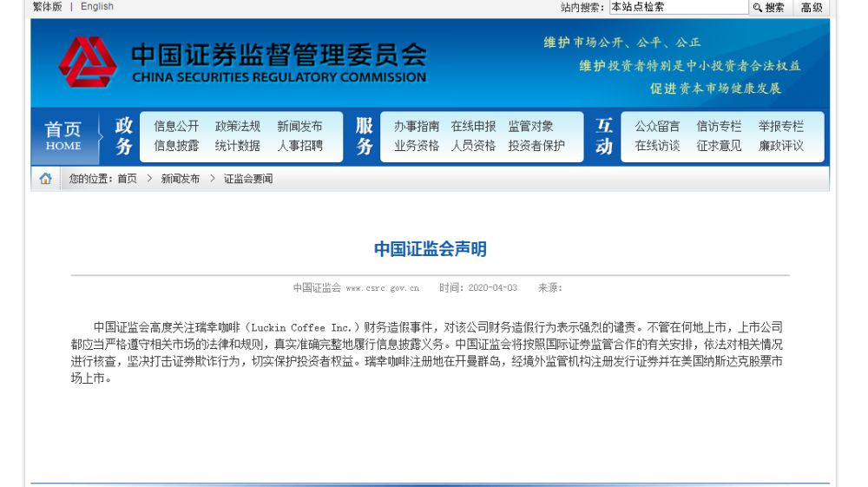This screenshot has height=487, width=868.
Task: Open 信息披露 menu item
Action: click(x=176, y=146)
